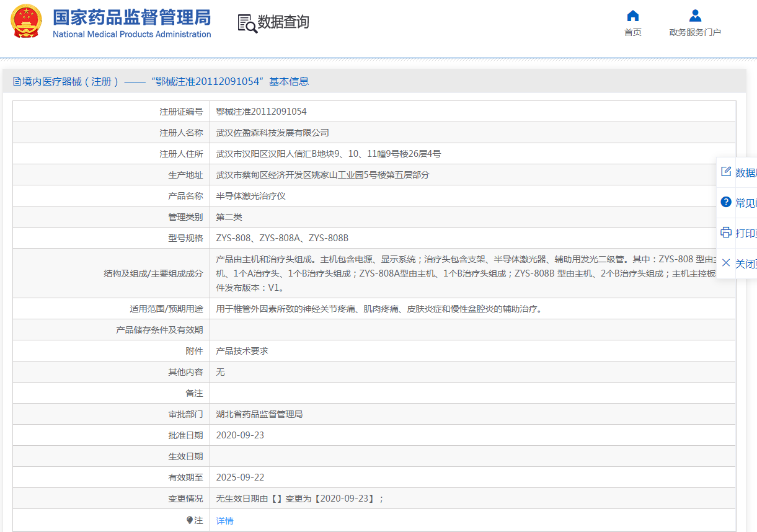The height and width of the screenshot is (532, 757).
Task: Open the 政务服务门户 portal link
Action: click(695, 32)
